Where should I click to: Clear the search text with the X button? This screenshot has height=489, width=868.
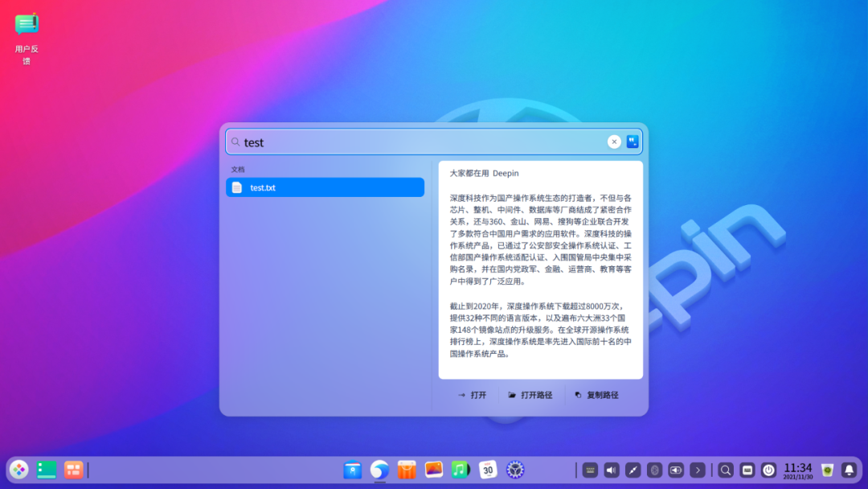pyautogui.click(x=614, y=142)
